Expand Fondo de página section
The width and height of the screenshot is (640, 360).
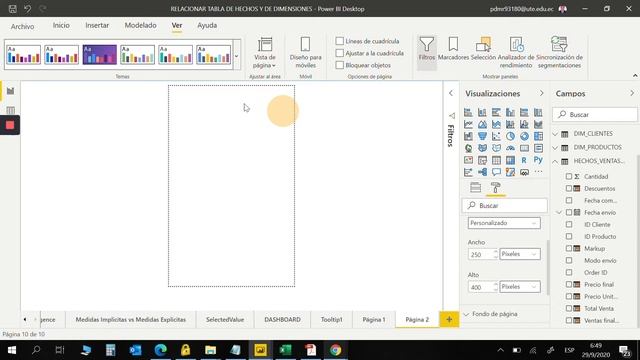(467, 314)
